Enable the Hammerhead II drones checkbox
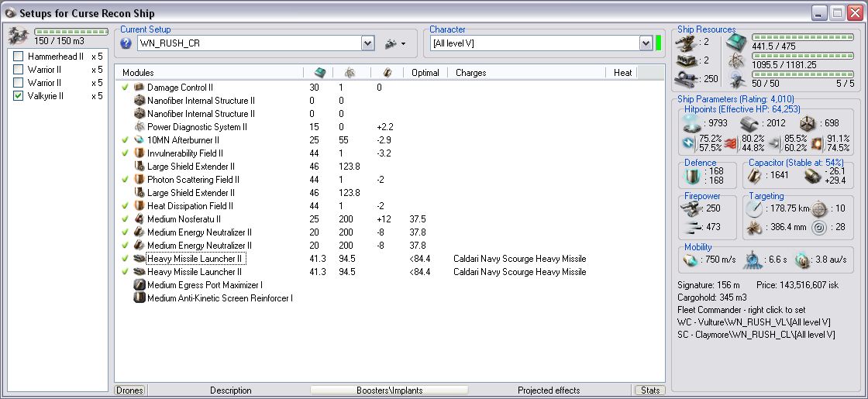The width and height of the screenshot is (868, 399). tap(19, 57)
